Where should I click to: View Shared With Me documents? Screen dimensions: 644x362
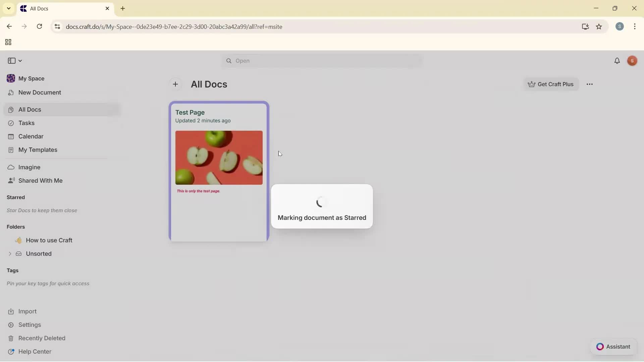[40, 181]
